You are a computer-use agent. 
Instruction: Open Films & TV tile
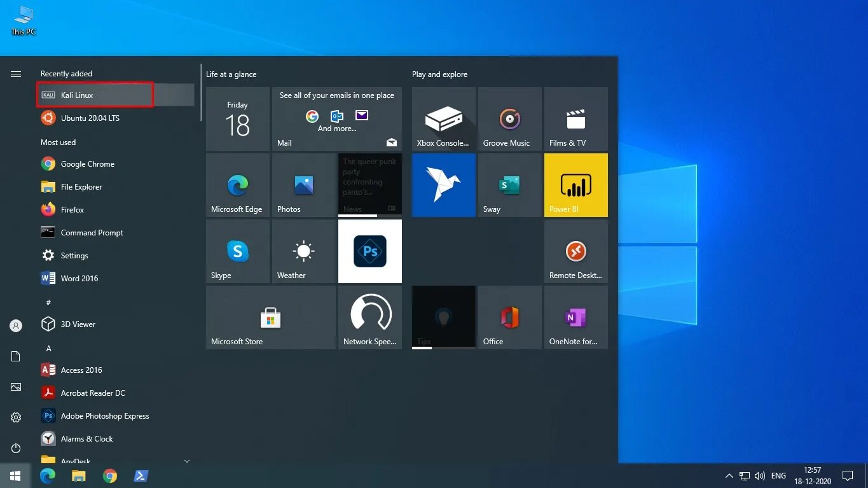coord(576,119)
